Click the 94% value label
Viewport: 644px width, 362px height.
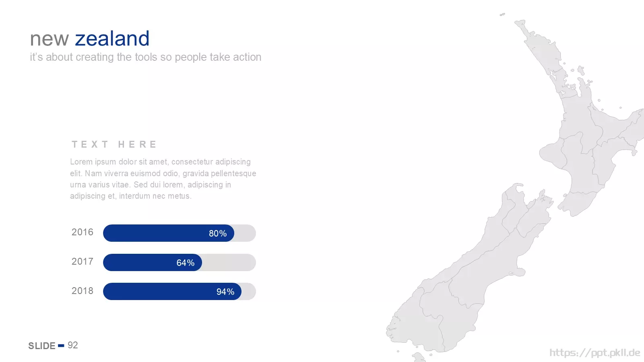pos(225,292)
